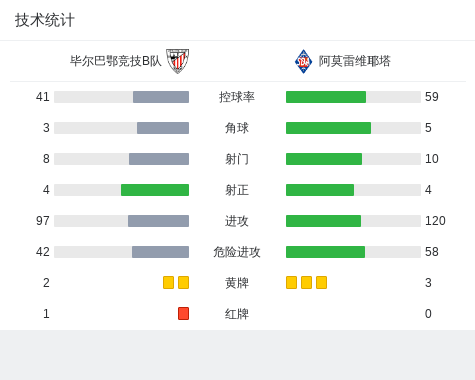
Task: Click the Athletic Bilbao B team crest
Action: click(x=177, y=61)
